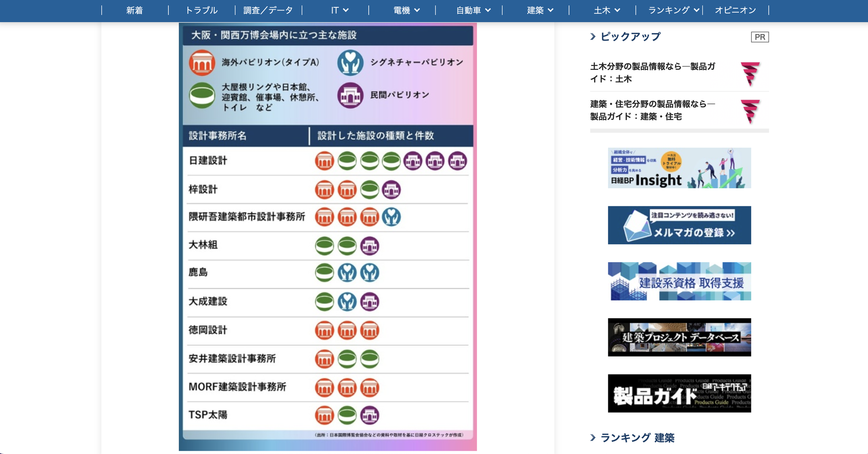Open the 調査/データ menu item
Screen dimensions: 868x454
click(x=268, y=10)
